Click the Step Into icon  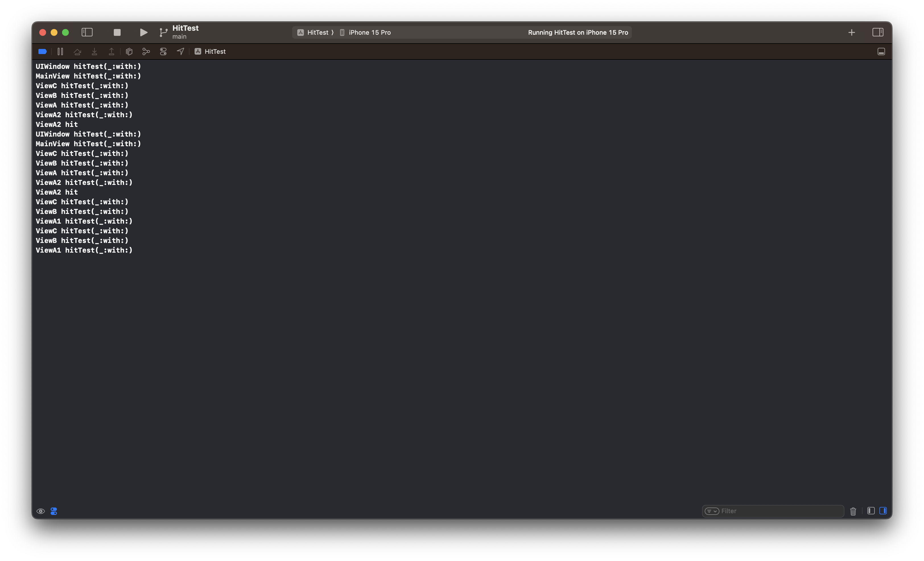coord(94,52)
